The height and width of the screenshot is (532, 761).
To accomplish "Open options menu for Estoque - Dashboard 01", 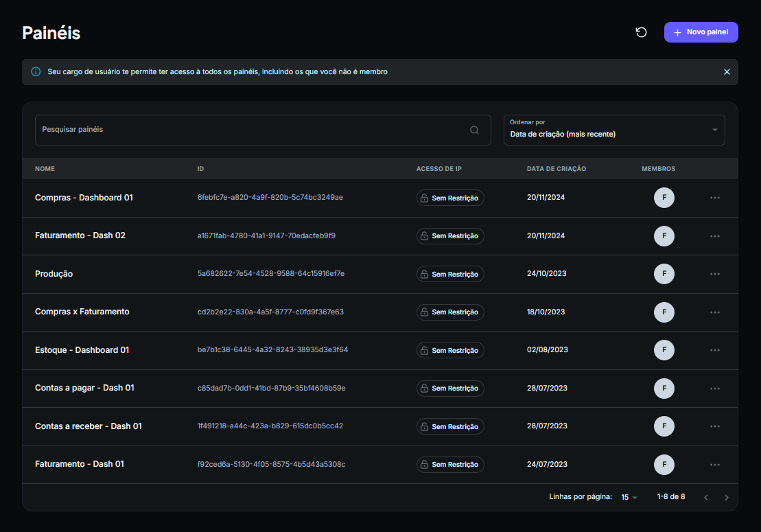I will click(714, 350).
